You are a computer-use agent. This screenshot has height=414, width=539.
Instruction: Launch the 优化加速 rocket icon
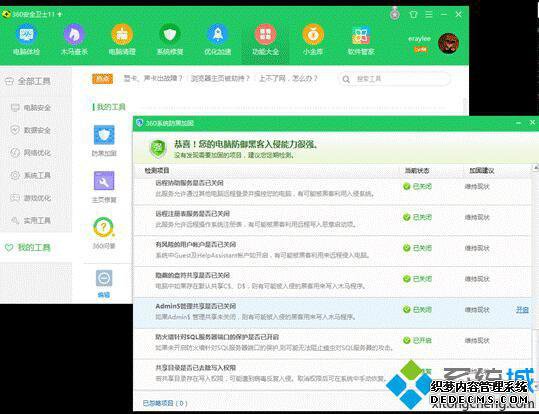[x=218, y=34]
